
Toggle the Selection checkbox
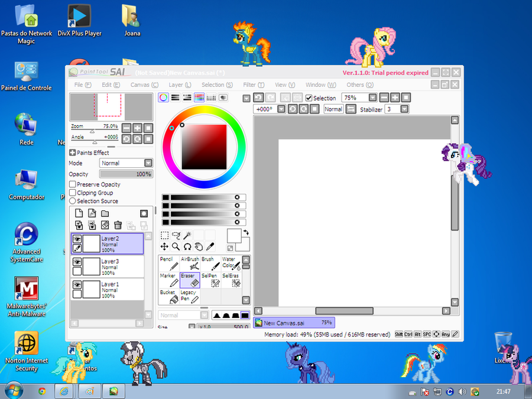[309, 98]
